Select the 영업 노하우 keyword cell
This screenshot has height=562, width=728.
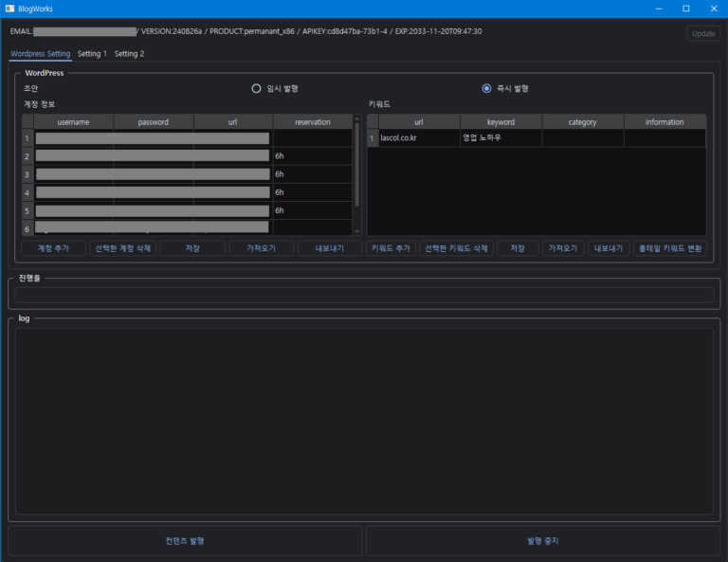tap(500, 138)
